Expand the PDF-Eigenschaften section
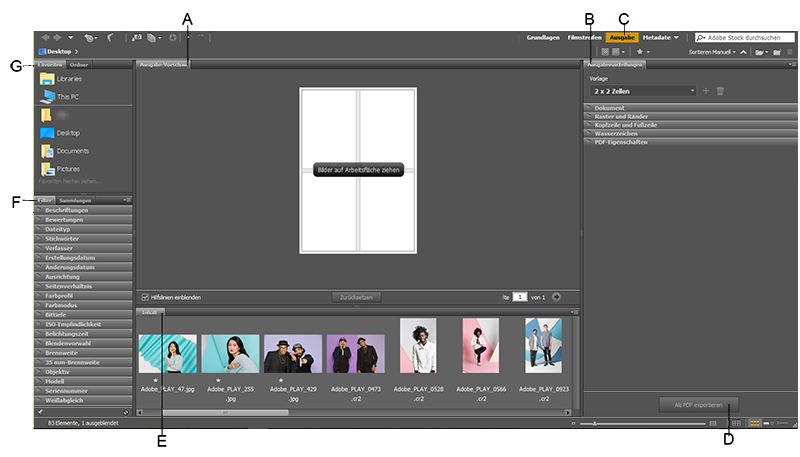This screenshot has width=800, height=457. click(690, 142)
